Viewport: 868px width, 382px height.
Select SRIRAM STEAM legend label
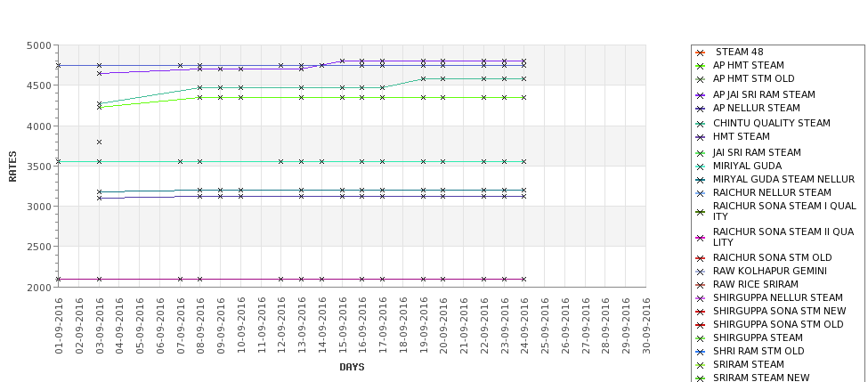point(749,363)
